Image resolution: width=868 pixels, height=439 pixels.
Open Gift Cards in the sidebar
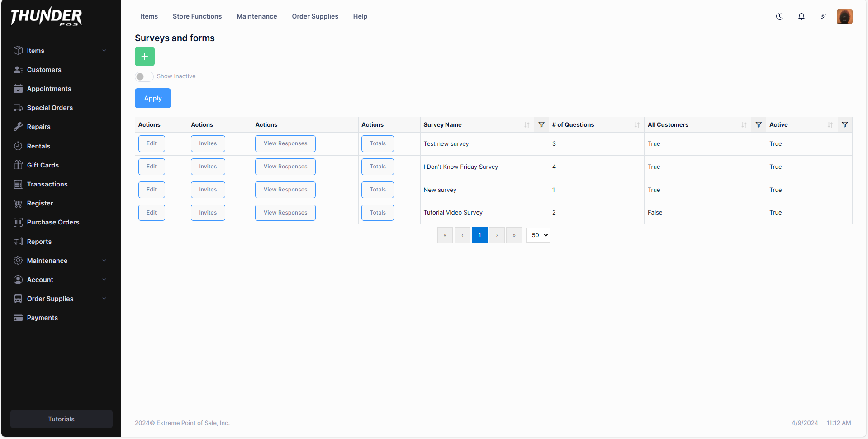click(x=43, y=165)
